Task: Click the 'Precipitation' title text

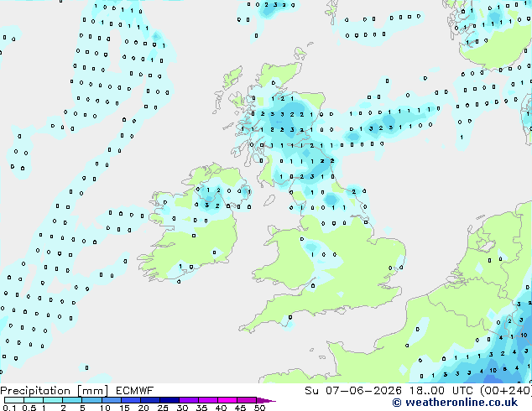Action: [x=35, y=391]
